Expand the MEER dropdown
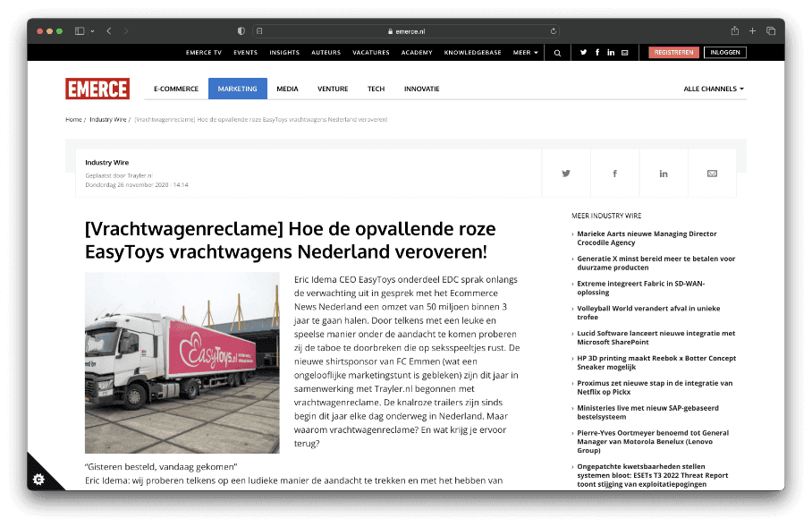 point(525,52)
